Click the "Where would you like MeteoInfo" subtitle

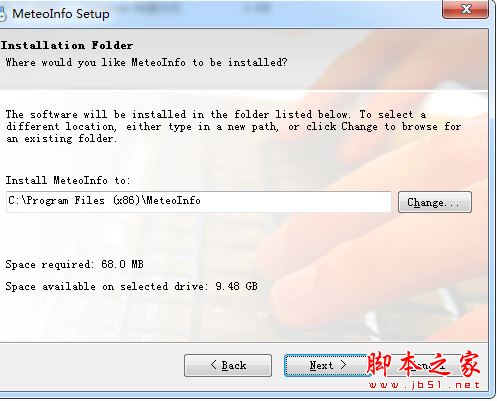click(146, 62)
